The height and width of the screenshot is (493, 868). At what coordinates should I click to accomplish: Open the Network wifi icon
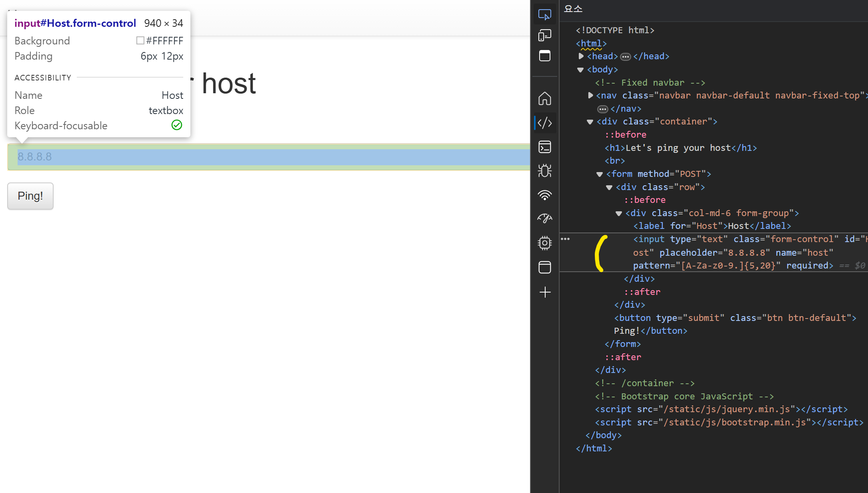click(x=545, y=195)
